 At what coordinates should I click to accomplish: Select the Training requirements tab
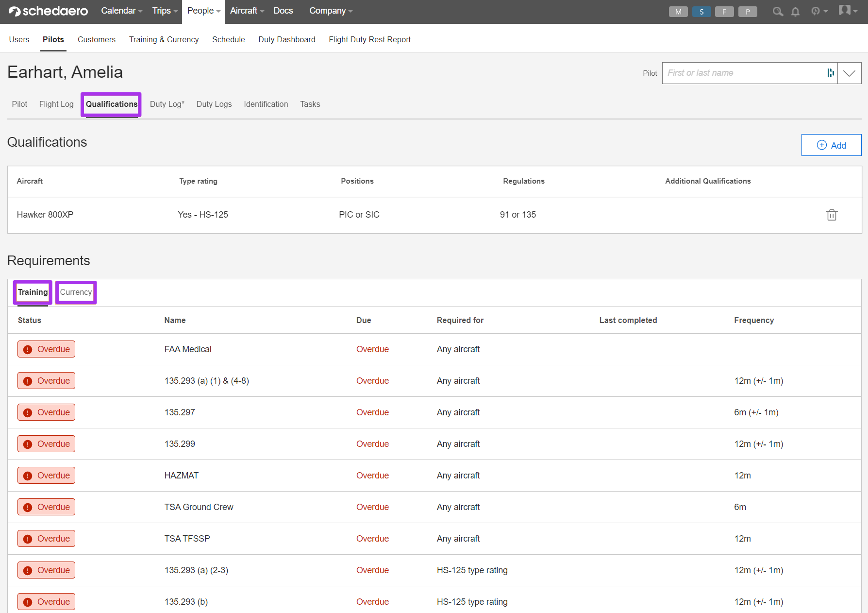click(x=33, y=292)
